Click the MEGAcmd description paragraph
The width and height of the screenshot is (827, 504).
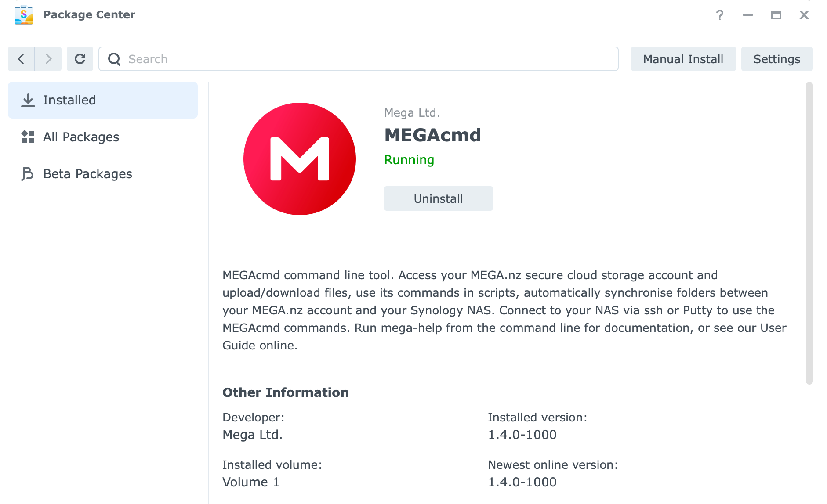(504, 310)
